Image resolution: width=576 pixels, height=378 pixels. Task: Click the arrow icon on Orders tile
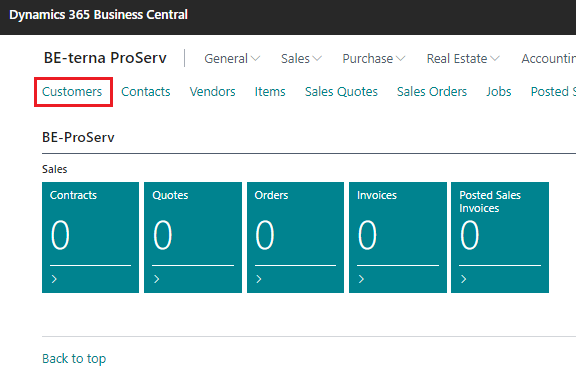[x=259, y=279]
